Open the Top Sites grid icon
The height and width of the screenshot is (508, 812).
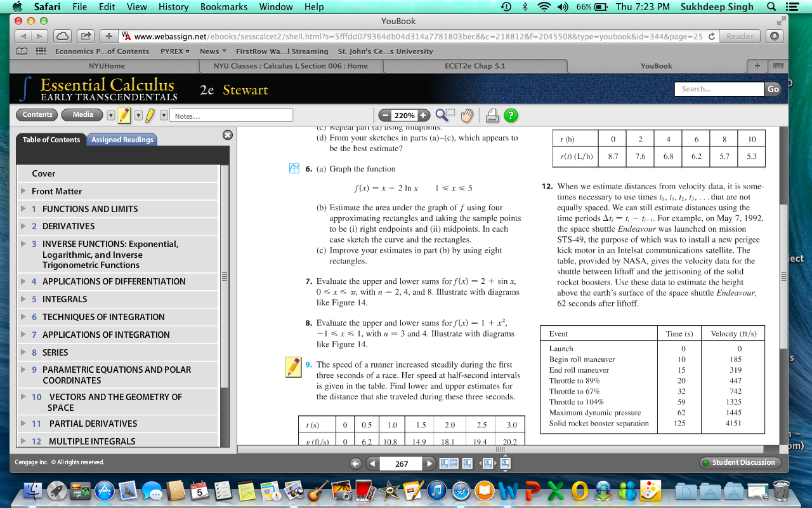pyautogui.click(x=41, y=51)
